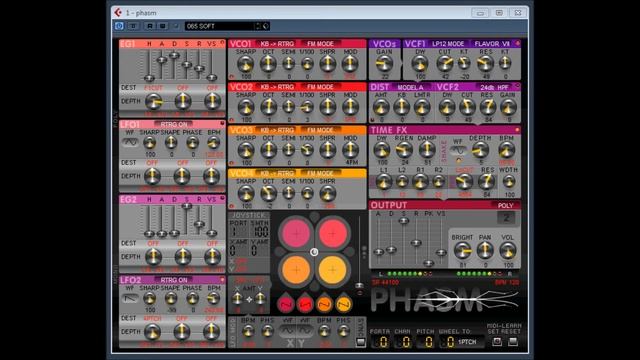
Task: Open the VCF1 LP12 MODE selector
Action: (448, 44)
